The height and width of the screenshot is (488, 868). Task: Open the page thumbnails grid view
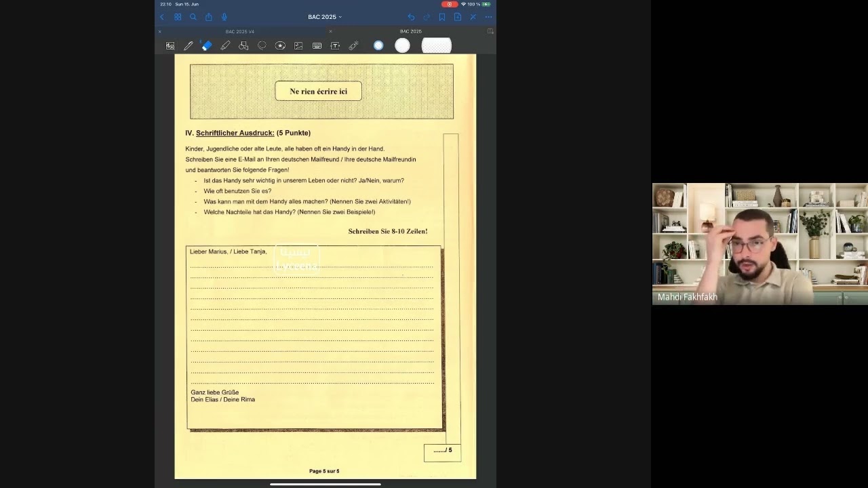178,17
